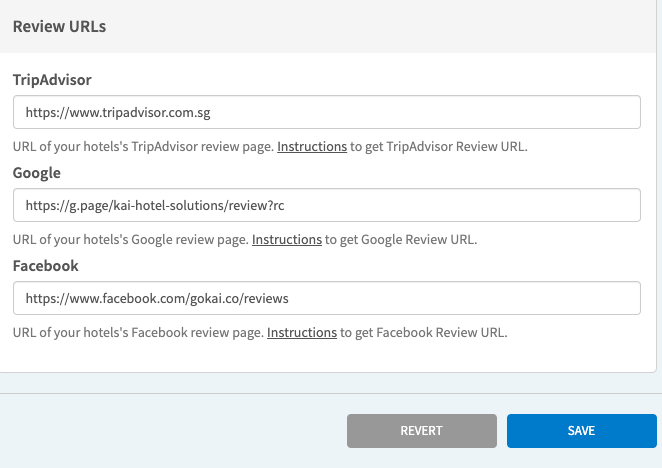This screenshot has width=662, height=468.
Task: Open Instructions link for Facebook Review URL
Action: coord(301,333)
